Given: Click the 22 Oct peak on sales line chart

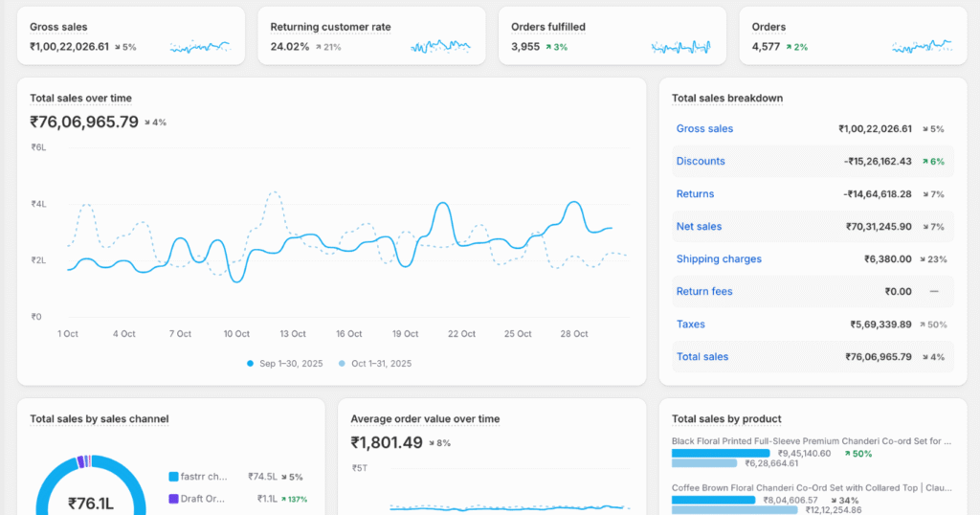Looking at the screenshot, I should point(442,205).
